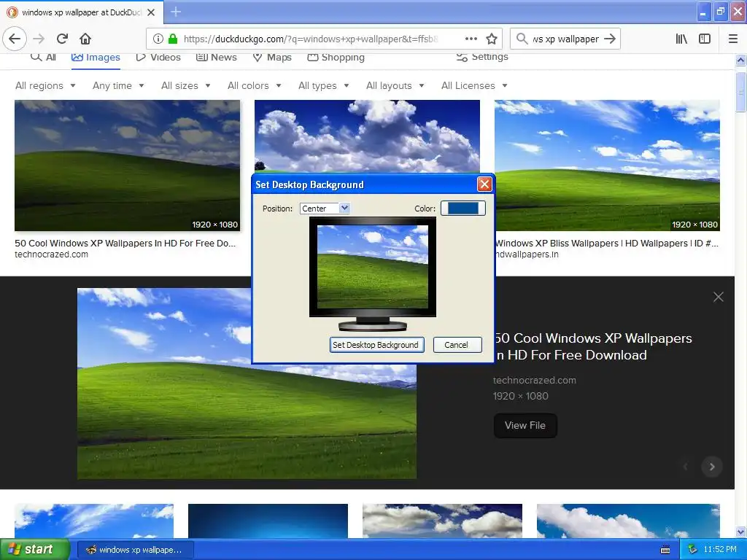
Task: Switch to the Videos tab
Action: [158, 57]
